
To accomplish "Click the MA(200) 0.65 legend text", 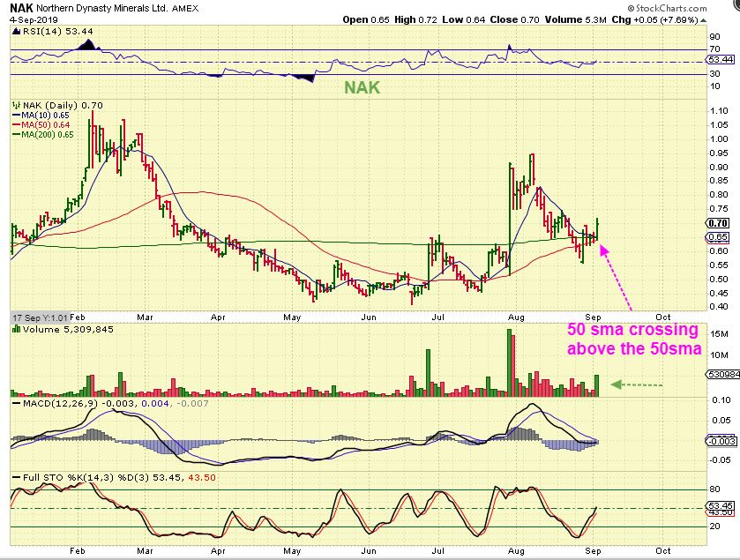I will [48, 135].
